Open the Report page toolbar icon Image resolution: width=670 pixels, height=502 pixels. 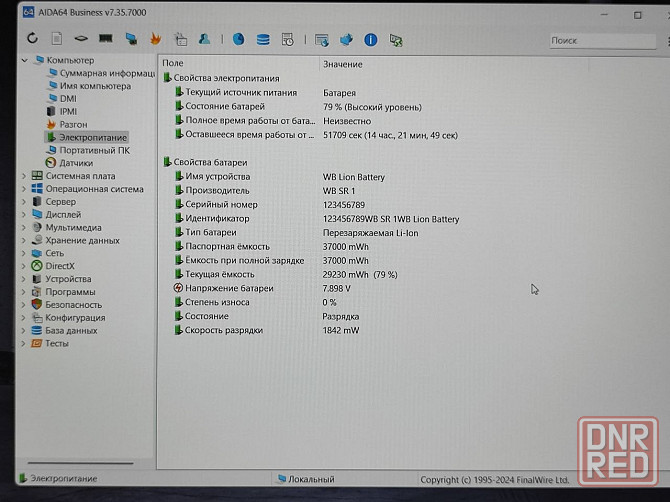point(57,38)
